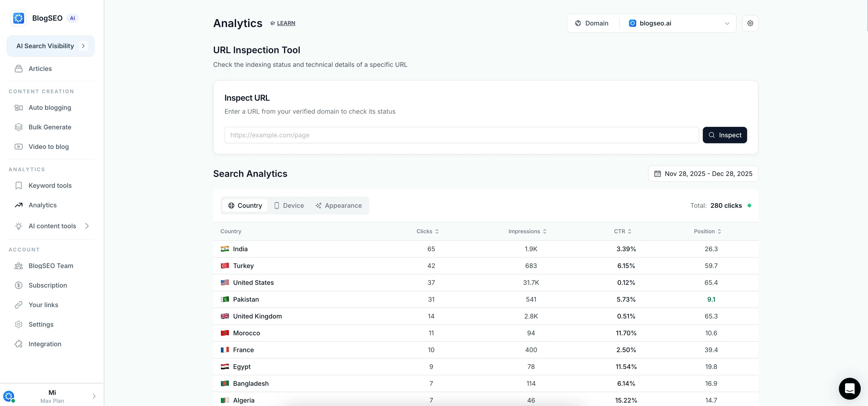Image resolution: width=868 pixels, height=406 pixels.
Task: Open settings via gear icon near domain selector
Action: 750,23
